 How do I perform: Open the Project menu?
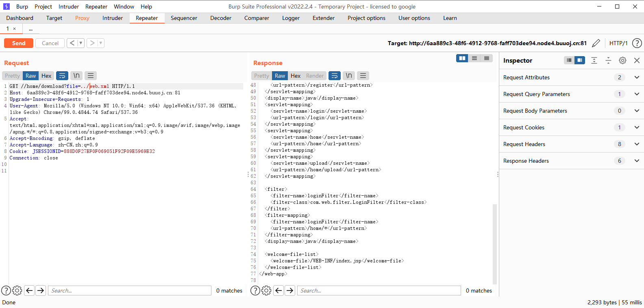click(43, 7)
